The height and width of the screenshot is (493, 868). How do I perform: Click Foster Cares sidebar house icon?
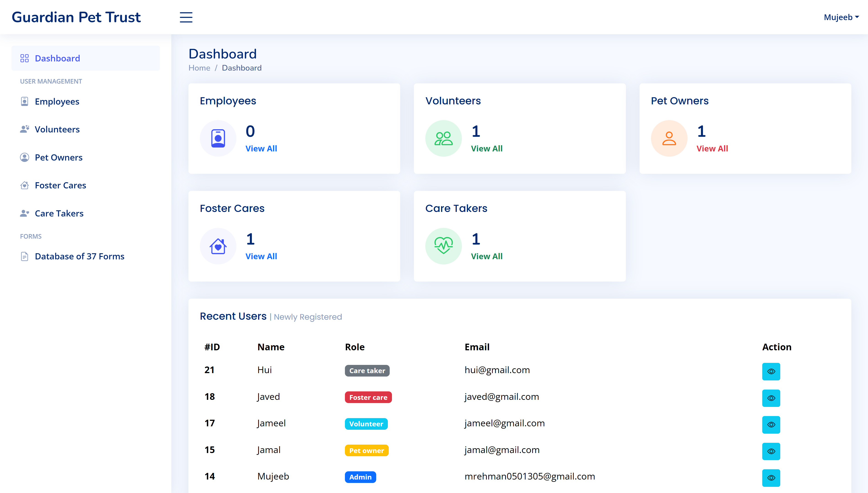[x=24, y=185]
